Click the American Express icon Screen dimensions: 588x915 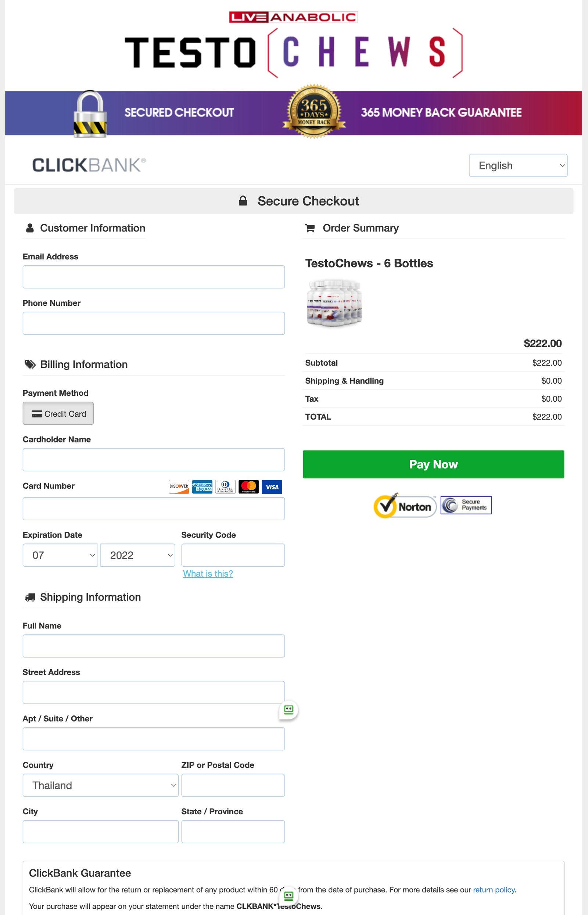click(x=202, y=487)
